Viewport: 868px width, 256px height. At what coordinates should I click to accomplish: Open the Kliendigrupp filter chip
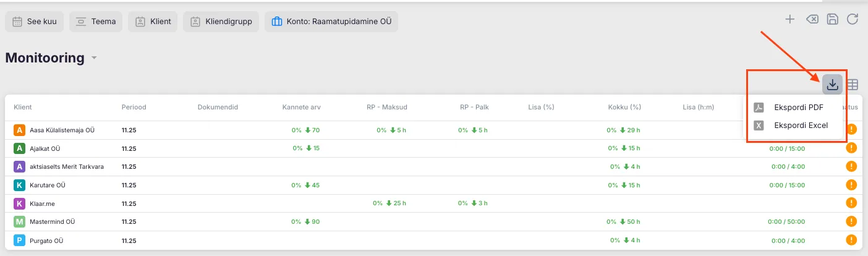221,22
